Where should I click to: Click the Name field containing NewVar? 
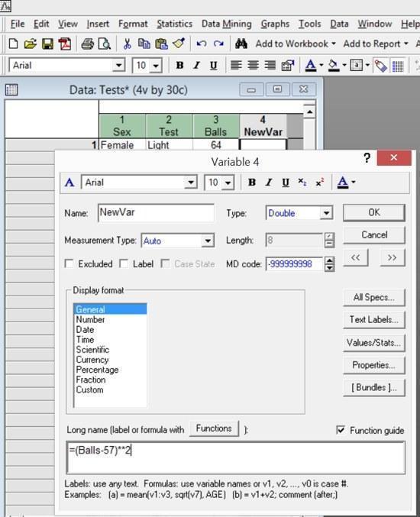157,212
